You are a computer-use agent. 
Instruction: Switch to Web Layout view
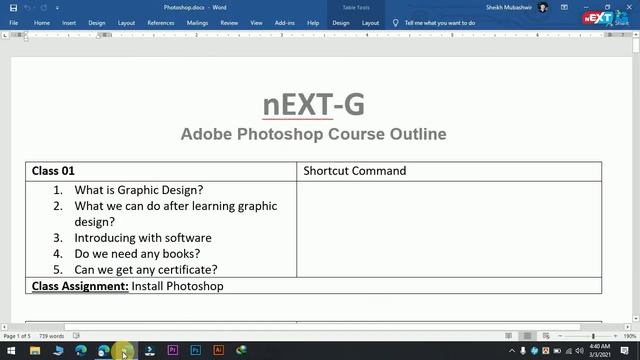(x=546, y=336)
